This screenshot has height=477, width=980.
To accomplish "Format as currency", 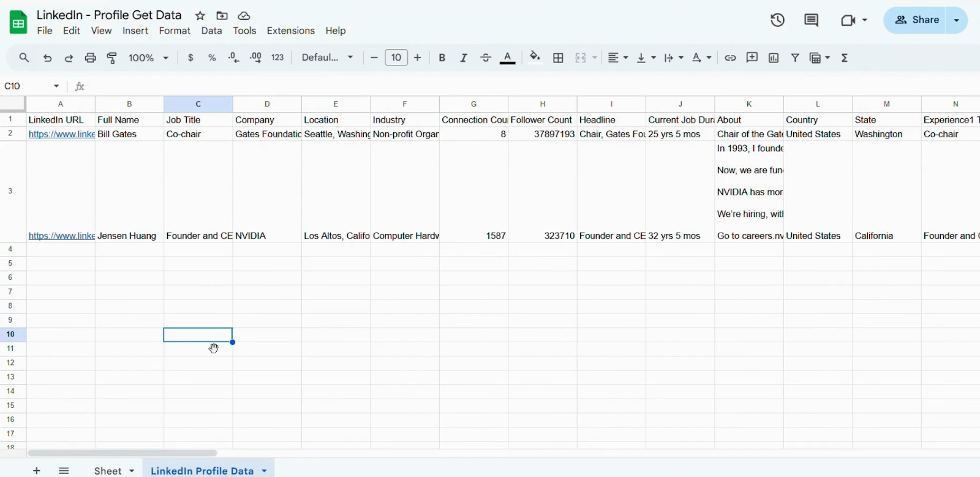I will (x=191, y=58).
